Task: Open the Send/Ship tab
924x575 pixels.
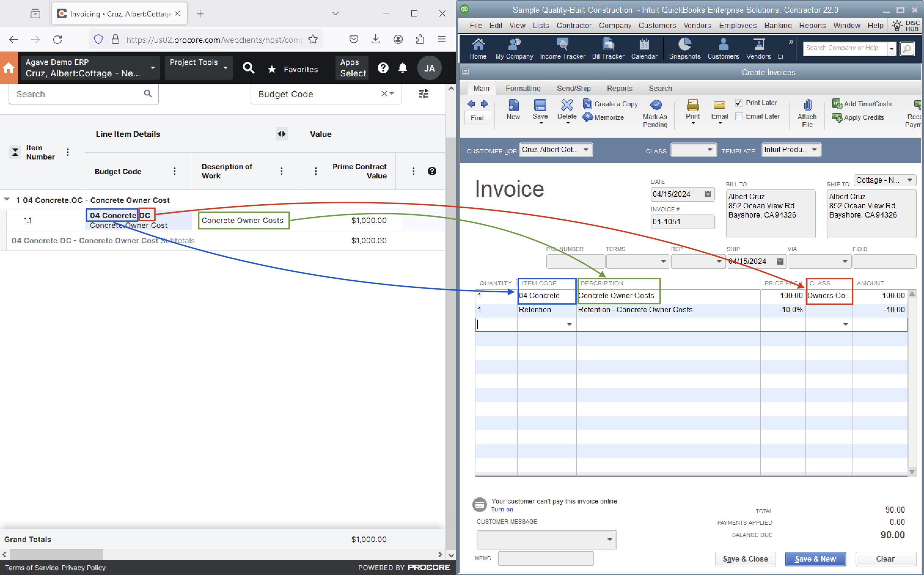Action: pyautogui.click(x=574, y=88)
